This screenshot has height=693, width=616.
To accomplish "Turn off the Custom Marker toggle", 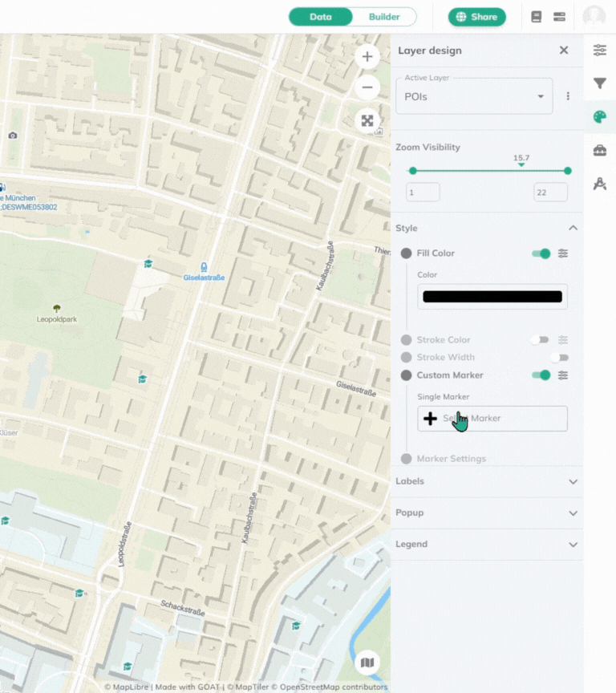I will pos(541,375).
